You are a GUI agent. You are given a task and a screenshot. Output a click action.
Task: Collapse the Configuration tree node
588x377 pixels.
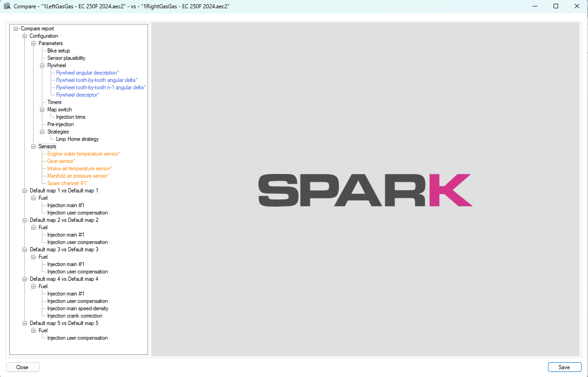pyautogui.click(x=25, y=36)
